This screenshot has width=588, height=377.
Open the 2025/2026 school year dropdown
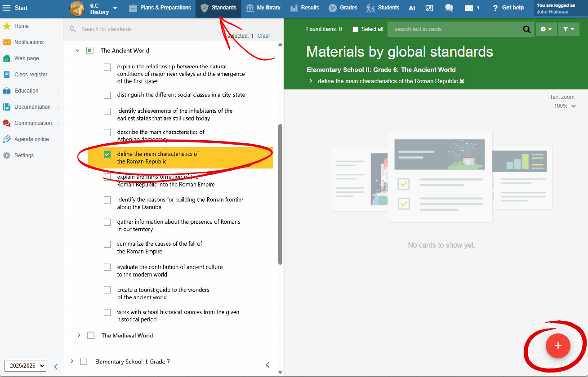[x=25, y=366]
